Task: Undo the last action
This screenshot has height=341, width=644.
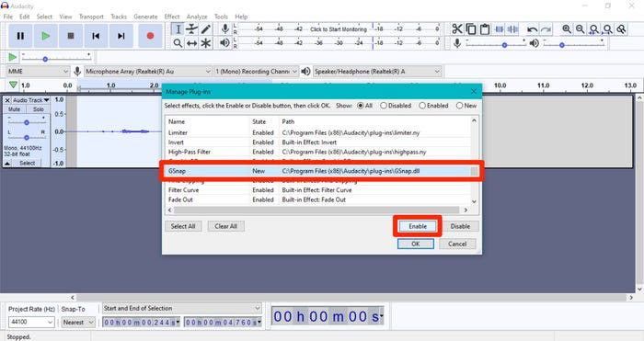Action: point(532,29)
